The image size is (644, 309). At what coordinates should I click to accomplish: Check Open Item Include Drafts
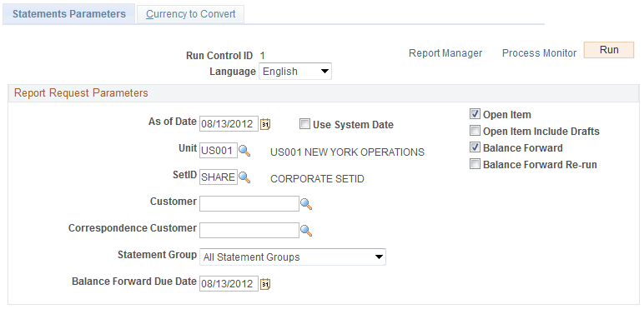click(475, 131)
